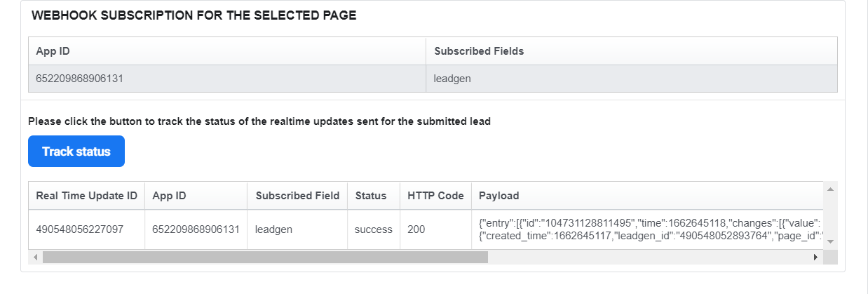Click the vertical scrollbar down arrow
The image size is (868, 294).
click(x=830, y=241)
